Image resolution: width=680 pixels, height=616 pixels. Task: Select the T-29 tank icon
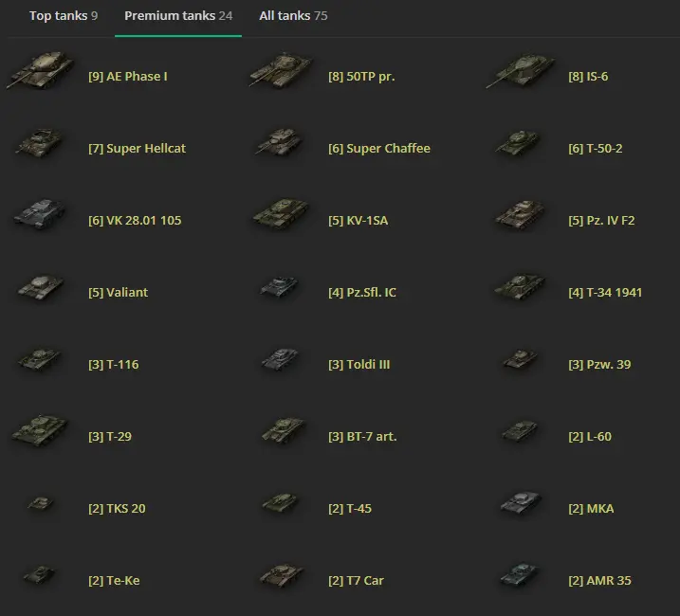40,433
